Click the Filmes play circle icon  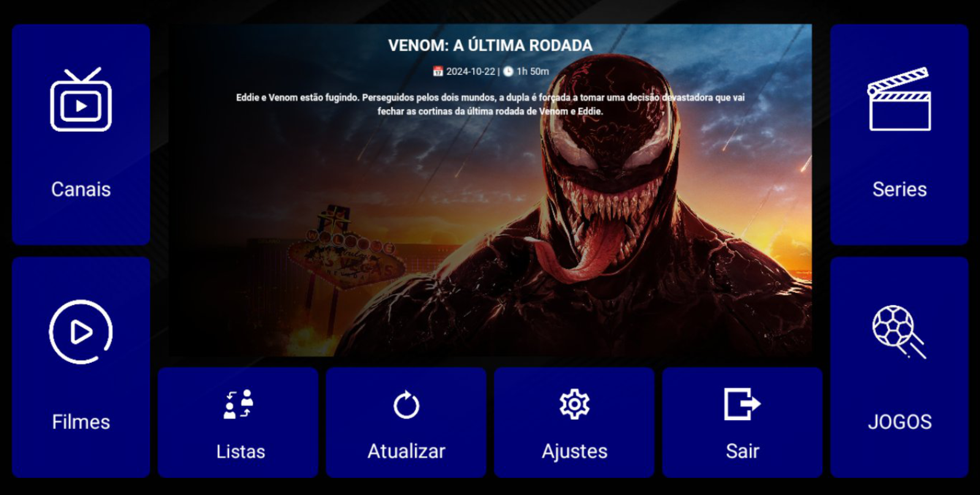81,332
